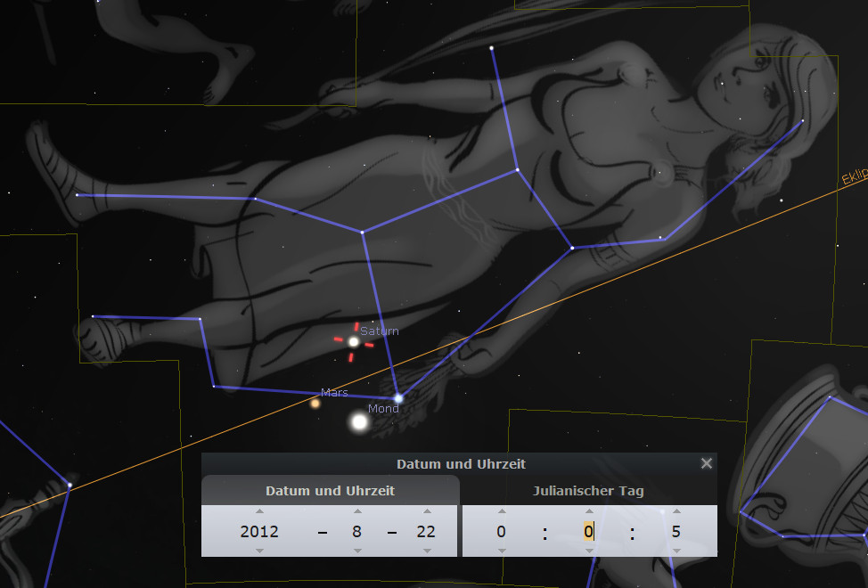Select the planet Saturn in the sky
The width and height of the screenshot is (868, 588).
coord(353,342)
